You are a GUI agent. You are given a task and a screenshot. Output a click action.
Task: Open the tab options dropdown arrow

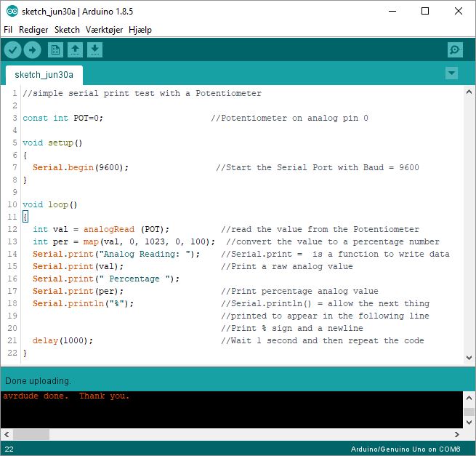(x=452, y=73)
